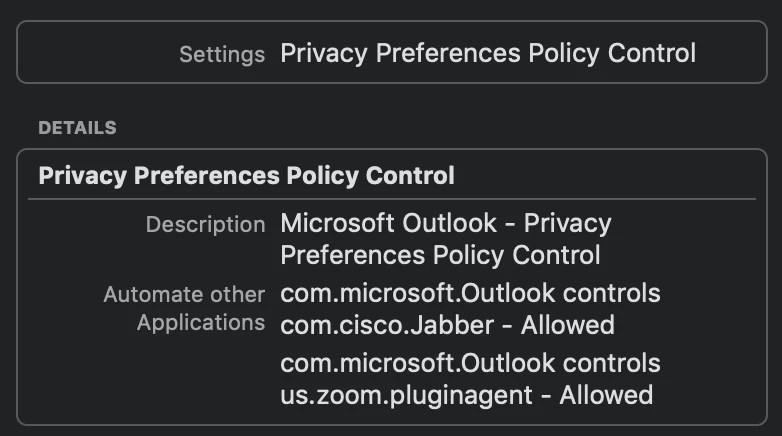Click the Description field label
782x436 pixels.
click(x=205, y=224)
